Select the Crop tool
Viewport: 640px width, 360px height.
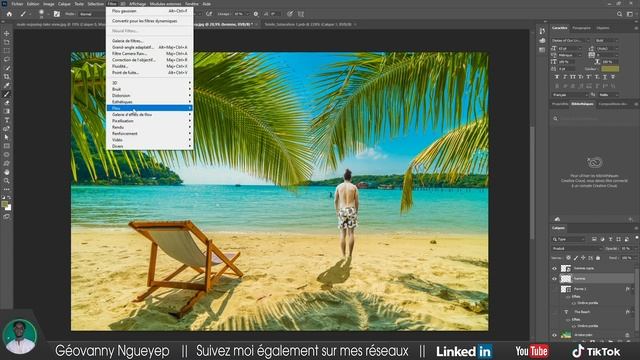pyautogui.click(x=7, y=76)
